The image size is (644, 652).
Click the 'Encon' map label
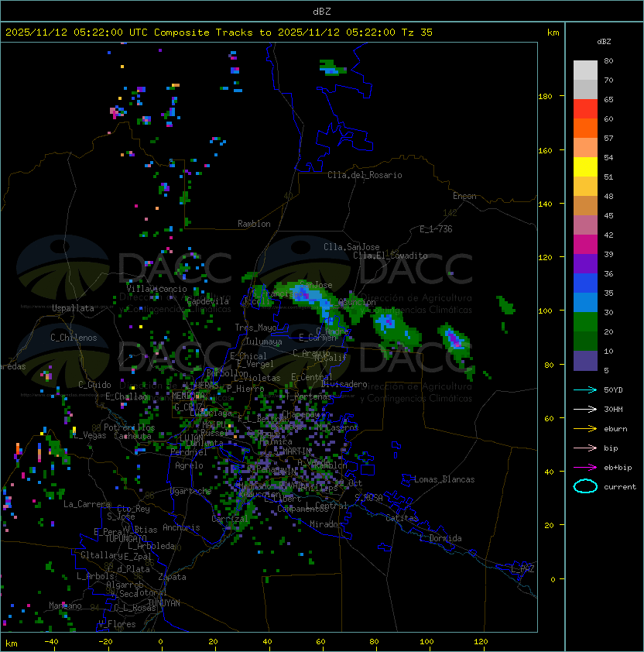pos(464,196)
